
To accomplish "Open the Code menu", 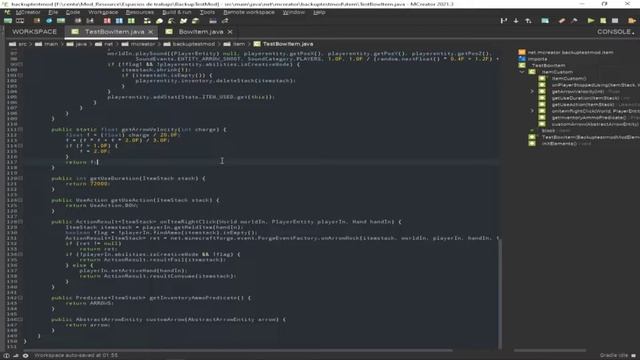I will [73, 12].
